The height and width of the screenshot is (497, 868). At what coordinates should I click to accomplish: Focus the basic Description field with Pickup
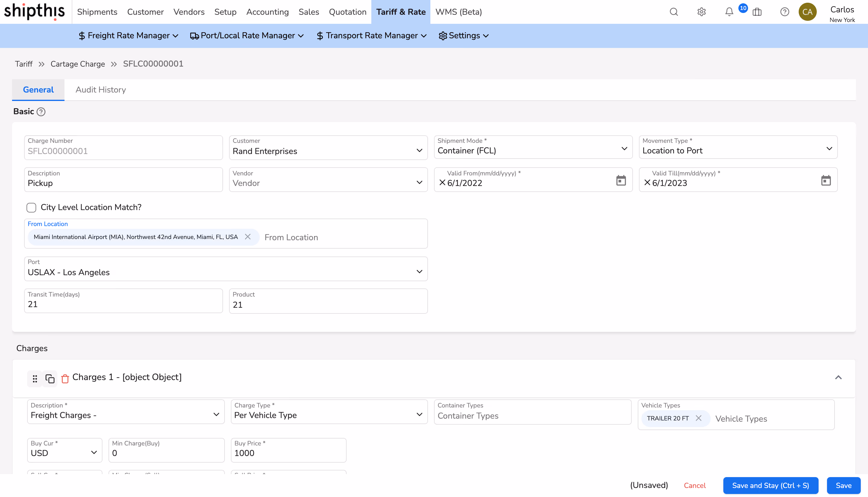(123, 180)
